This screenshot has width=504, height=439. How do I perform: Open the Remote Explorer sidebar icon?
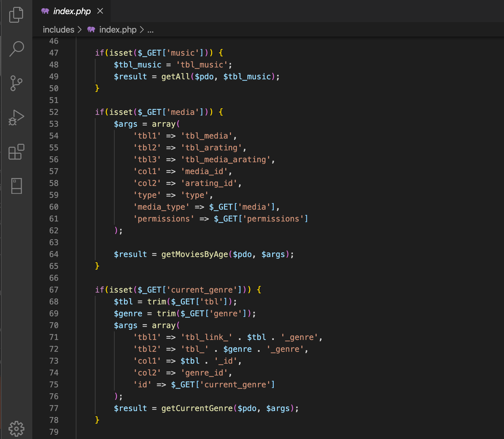point(16,186)
